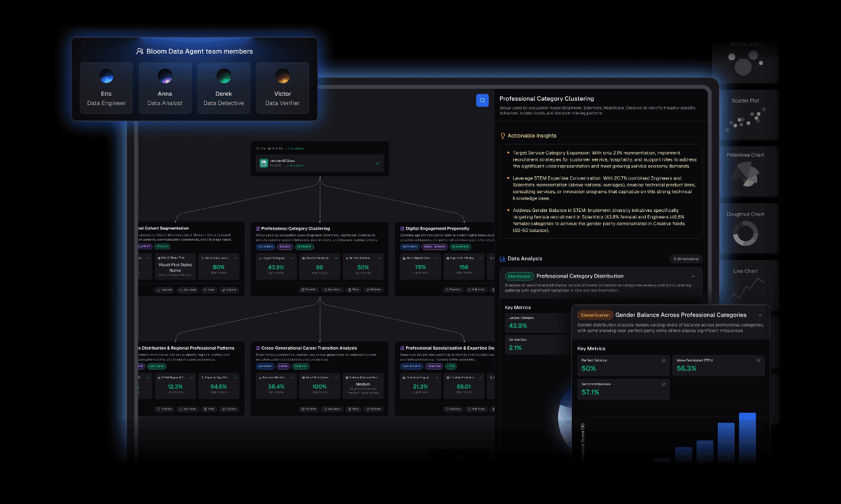Click Favorite on the Geo Distribution & Regional Patterns card
This screenshot has height=504, width=841.
165,409
